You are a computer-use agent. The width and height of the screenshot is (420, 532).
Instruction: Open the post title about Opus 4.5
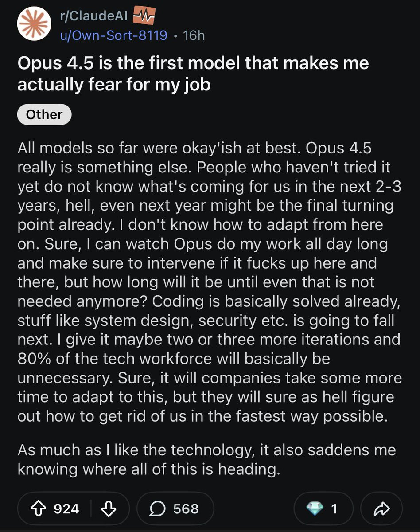click(x=193, y=73)
